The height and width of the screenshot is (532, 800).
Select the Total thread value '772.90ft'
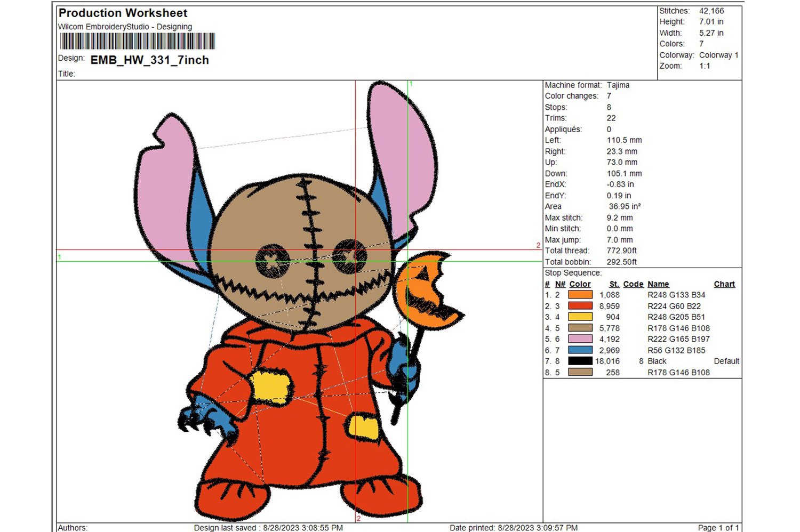coord(622,251)
